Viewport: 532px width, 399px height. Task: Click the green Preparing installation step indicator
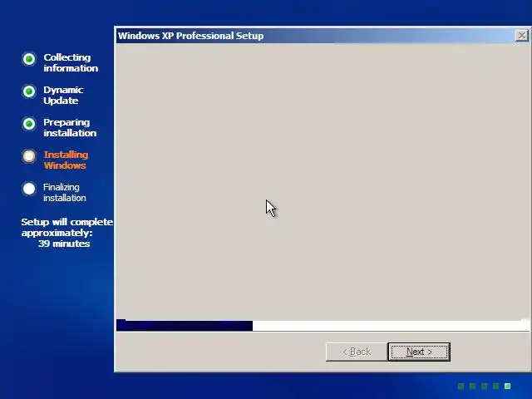(29, 124)
